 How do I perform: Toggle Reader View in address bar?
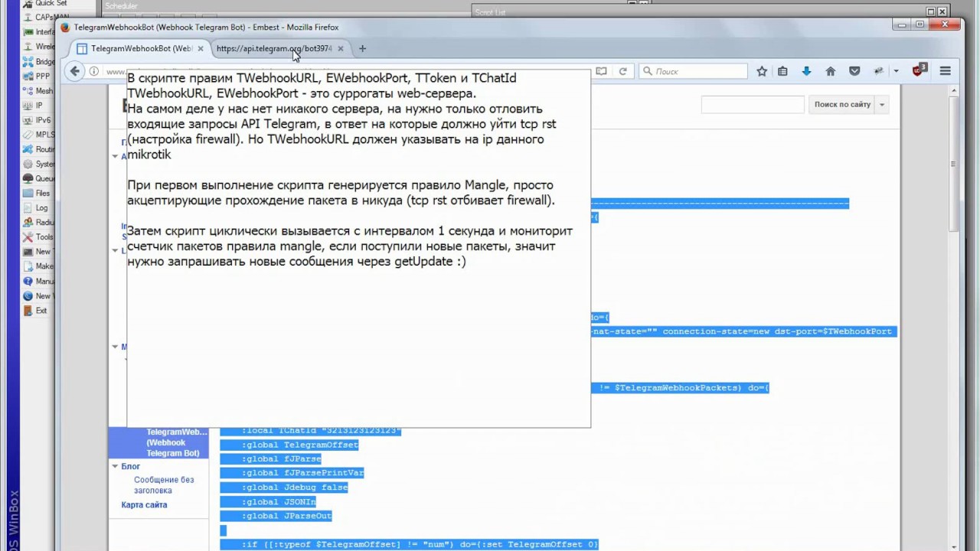[x=601, y=71]
